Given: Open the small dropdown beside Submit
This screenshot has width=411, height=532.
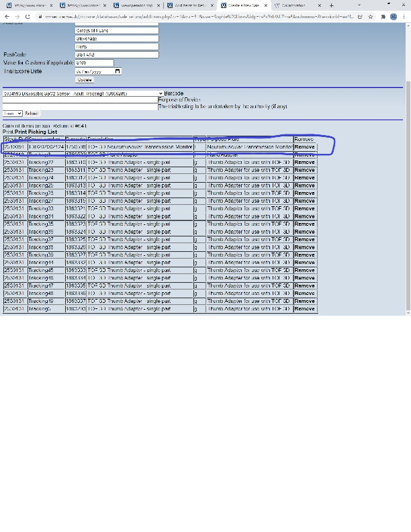Looking at the screenshot, I should click(x=12, y=113).
